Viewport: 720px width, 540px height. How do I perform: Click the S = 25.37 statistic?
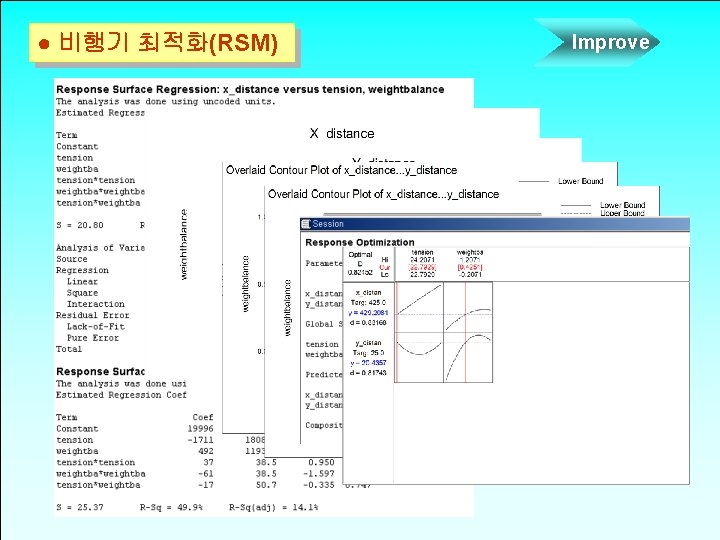tap(80, 507)
